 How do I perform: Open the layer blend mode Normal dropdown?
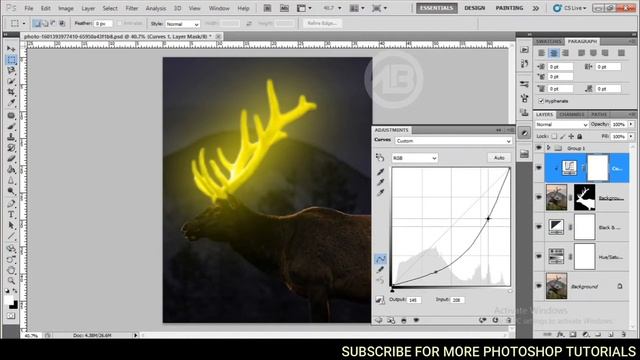[x=562, y=124]
